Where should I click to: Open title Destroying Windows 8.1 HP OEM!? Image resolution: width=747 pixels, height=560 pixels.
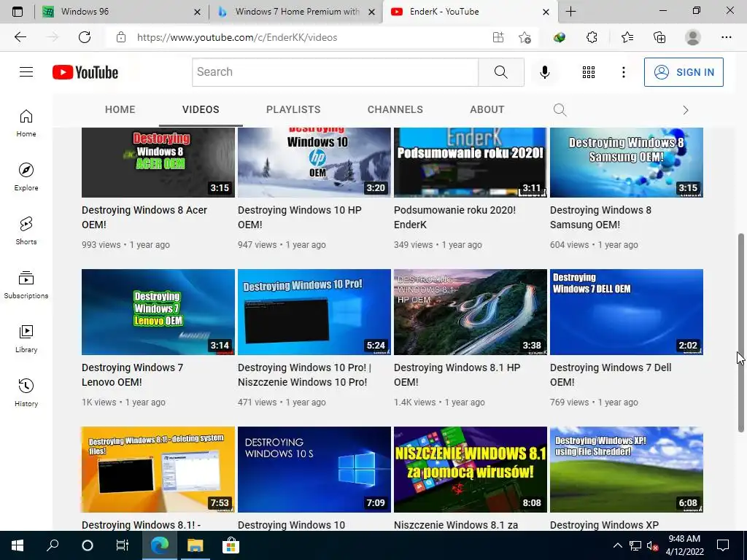457,375
